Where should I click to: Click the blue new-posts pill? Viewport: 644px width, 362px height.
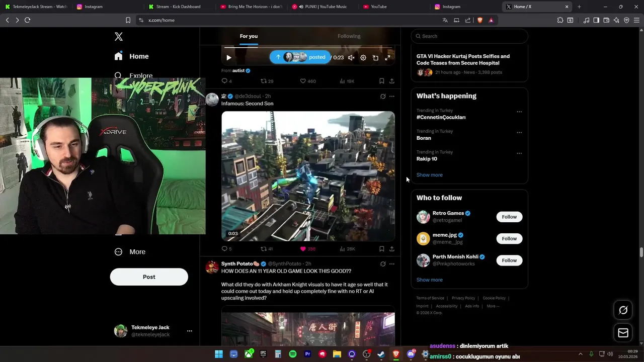[x=300, y=57]
